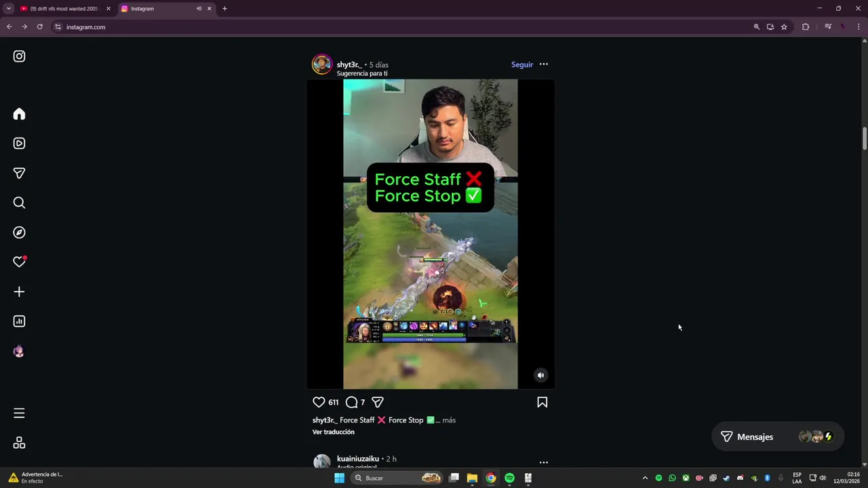This screenshot has width=868, height=488.
Task: Open Notifications heart in the sidebar
Action: [x=19, y=262]
